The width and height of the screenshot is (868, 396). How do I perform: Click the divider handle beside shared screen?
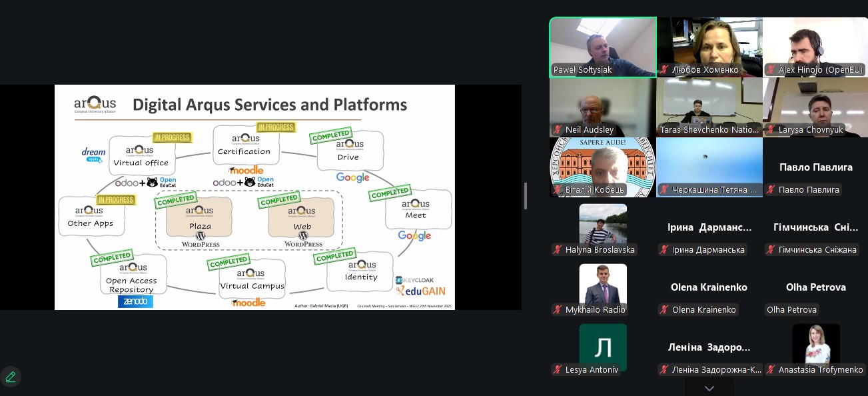click(526, 196)
